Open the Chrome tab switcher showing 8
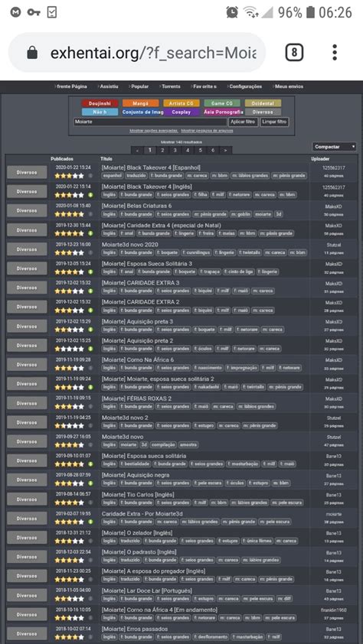 pos(294,53)
